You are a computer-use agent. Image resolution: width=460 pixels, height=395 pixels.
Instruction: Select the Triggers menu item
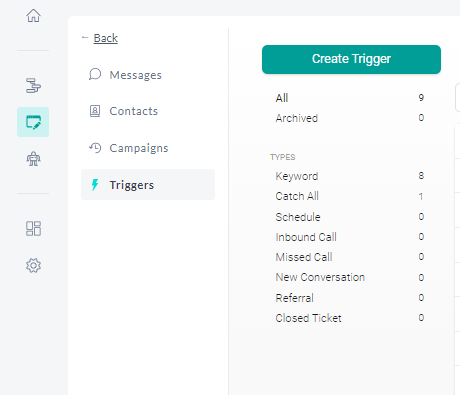click(x=148, y=184)
